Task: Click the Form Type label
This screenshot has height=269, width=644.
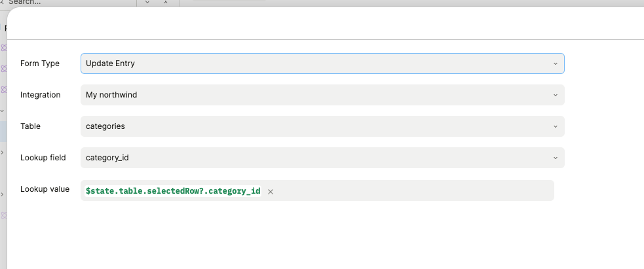Action: [x=40, y=63]
